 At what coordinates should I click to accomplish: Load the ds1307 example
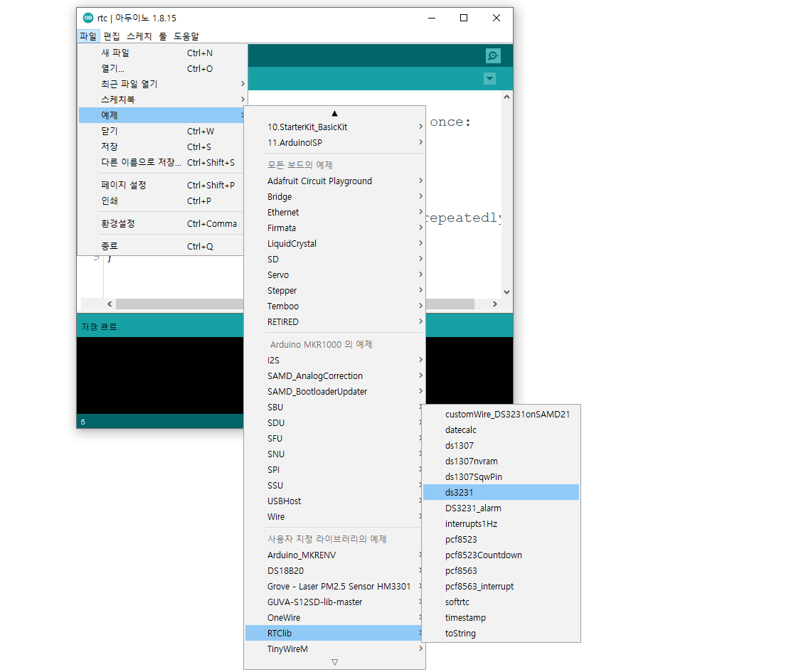coord(501,445)
